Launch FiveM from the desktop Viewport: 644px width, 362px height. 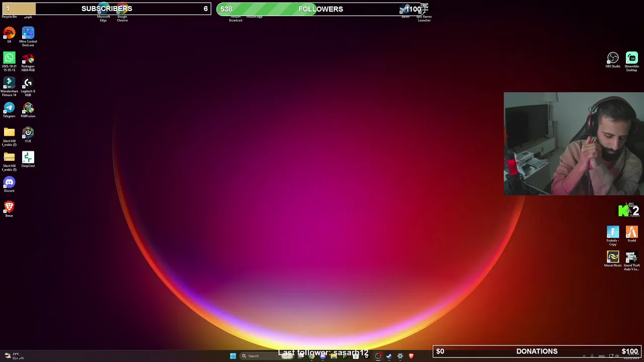pyautogui.click(x=632, y=234)
